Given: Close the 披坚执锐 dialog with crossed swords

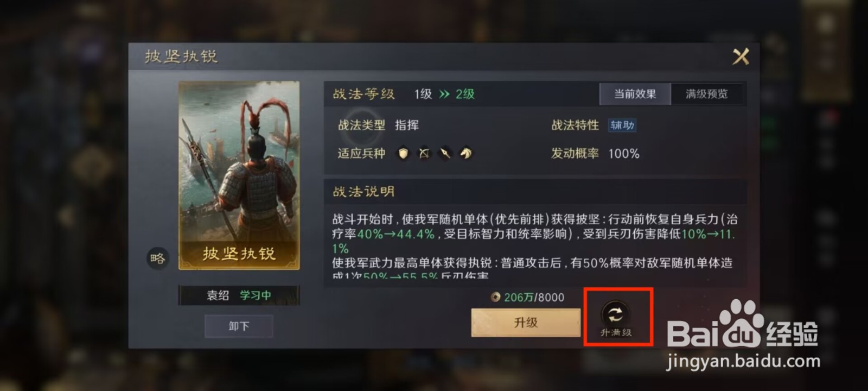Looking at the screenshot, I should [741, 56].
